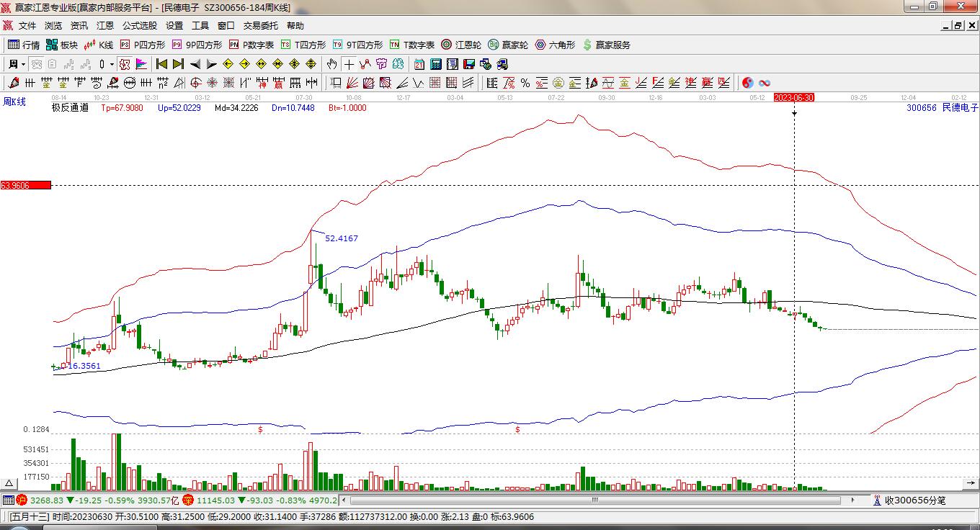980x530 pixels.
Task: Open the 文件 menu
Action: pos(27,26)
